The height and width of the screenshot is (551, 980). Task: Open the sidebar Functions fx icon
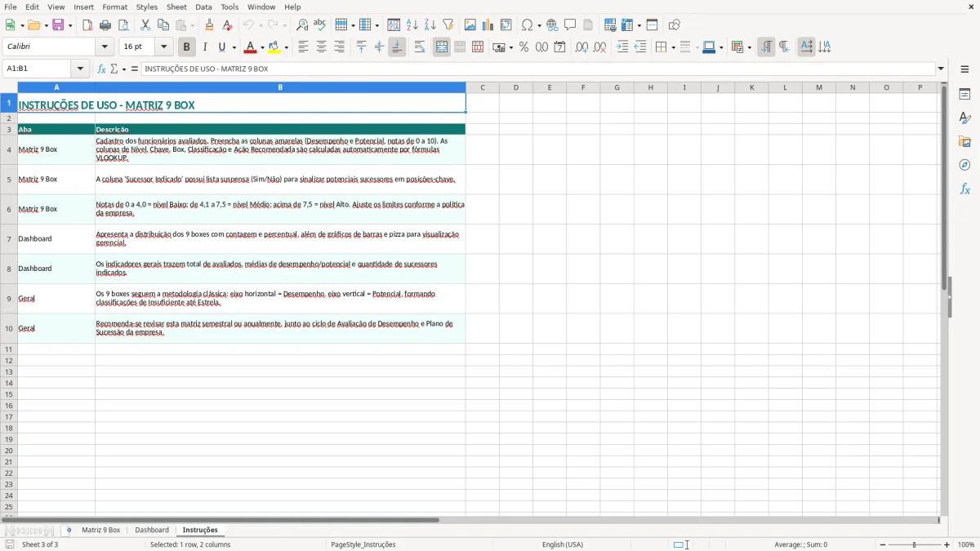(x=964, y=189)
